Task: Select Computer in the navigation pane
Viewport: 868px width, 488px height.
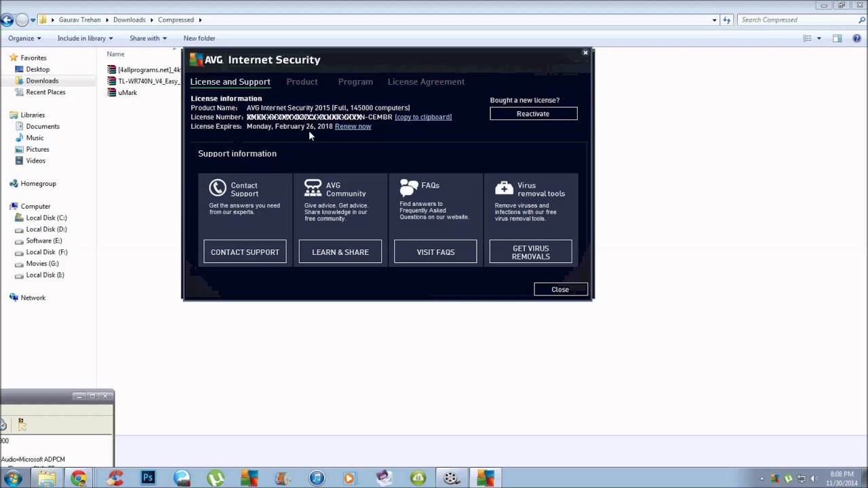Action: (35, 207)
